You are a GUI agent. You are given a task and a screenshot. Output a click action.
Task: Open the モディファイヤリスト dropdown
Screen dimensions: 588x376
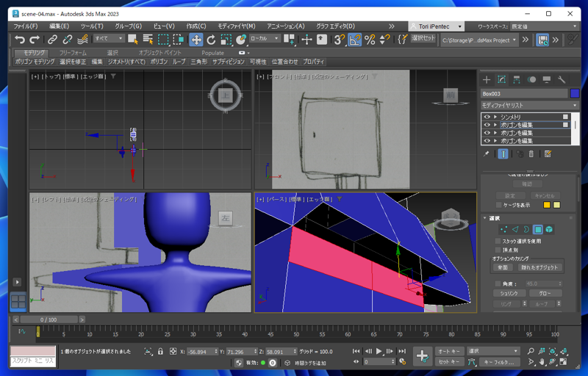pos(530,105)
